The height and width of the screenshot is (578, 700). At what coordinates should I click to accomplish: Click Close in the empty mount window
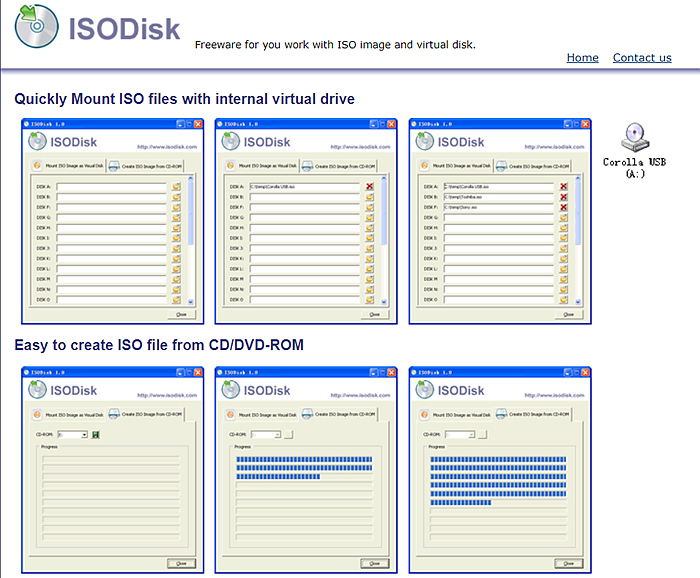(181, 314)
